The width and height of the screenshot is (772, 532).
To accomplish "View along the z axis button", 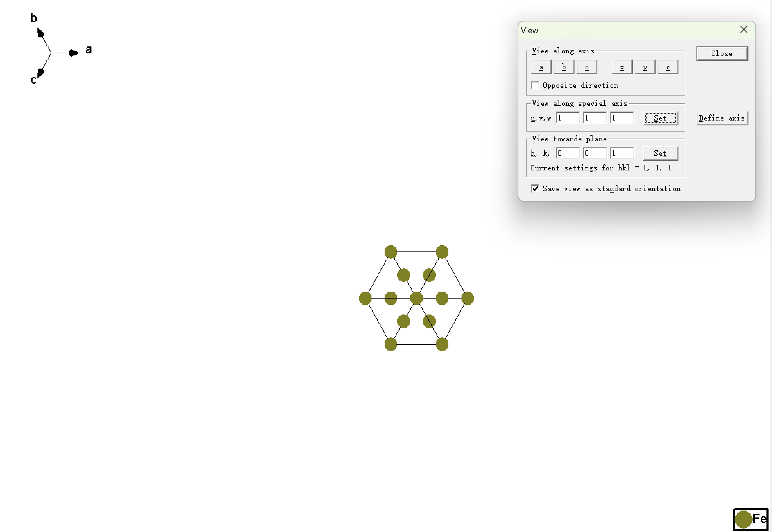I will click(668, 67).
